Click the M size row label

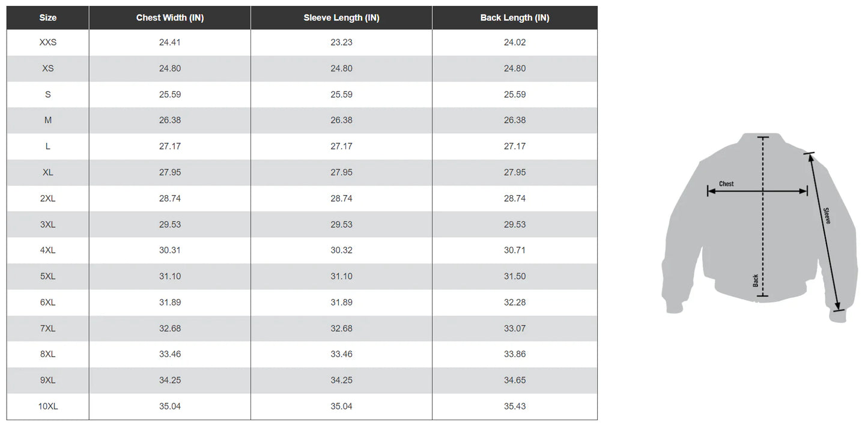[48, 121]
